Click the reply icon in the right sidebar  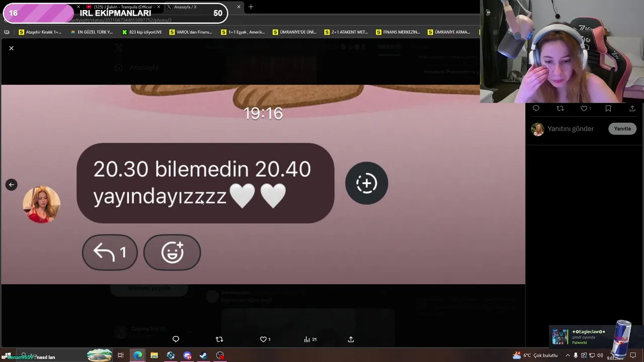pos(536,109)
